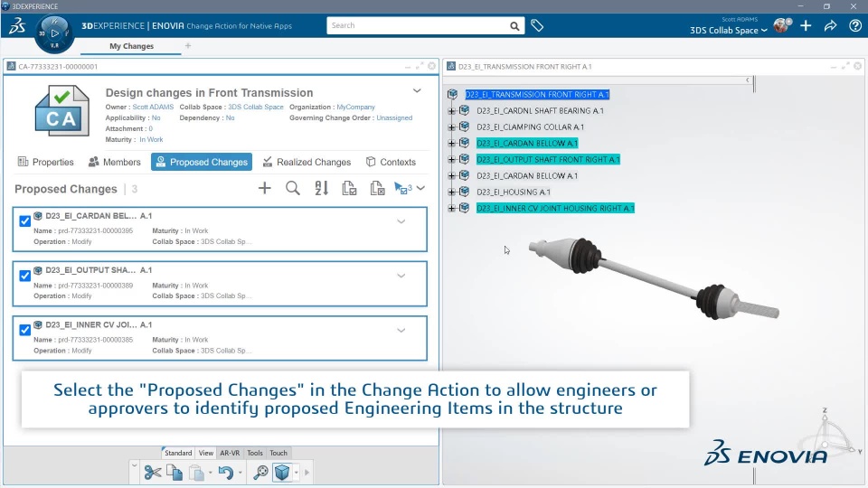Switch to the View toolbar tab
868x488 pixels.
click(206, 453)
